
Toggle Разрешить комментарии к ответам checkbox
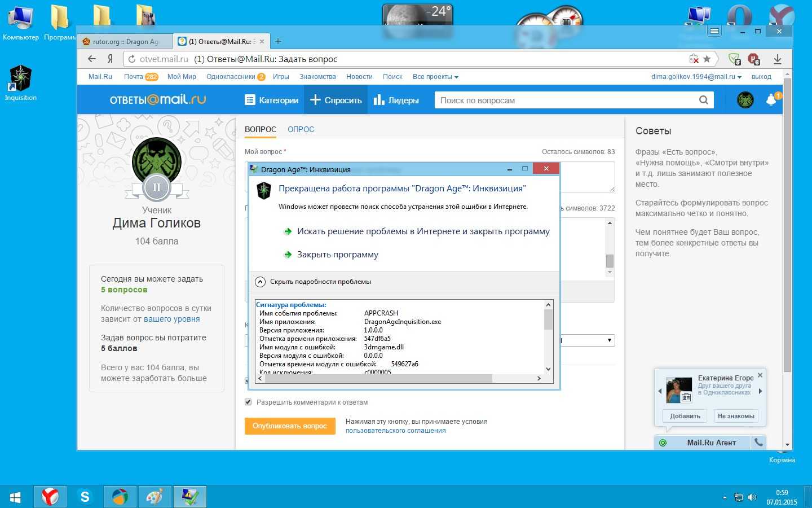(x=248, y=402)
